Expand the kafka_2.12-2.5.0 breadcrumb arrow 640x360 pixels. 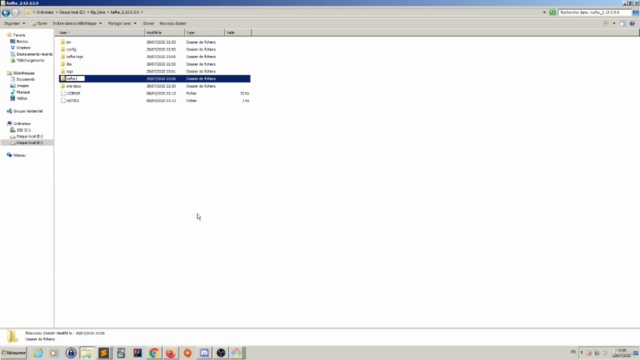[x=142, y=13]
